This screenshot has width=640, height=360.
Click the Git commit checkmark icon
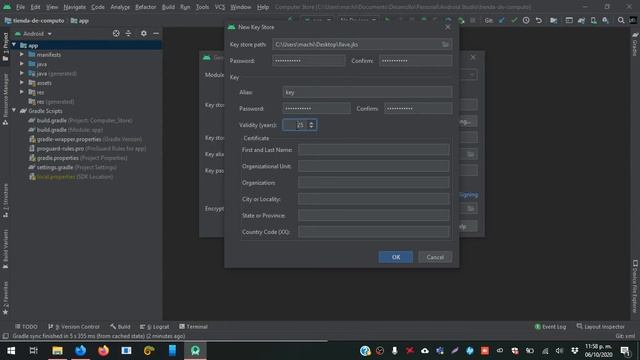[x=514, y=20]
